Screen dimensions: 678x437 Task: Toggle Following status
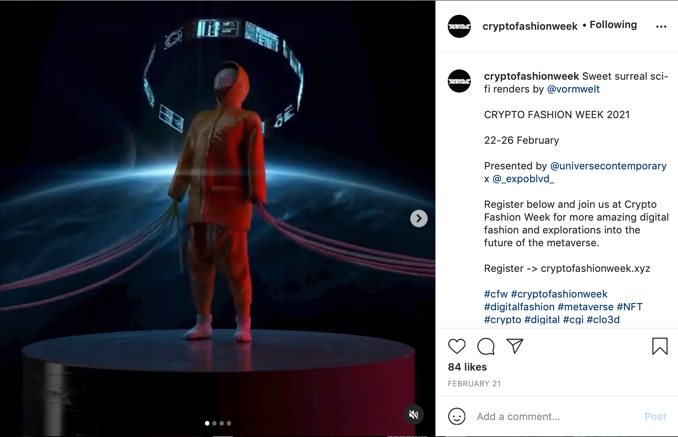(613, 25)
